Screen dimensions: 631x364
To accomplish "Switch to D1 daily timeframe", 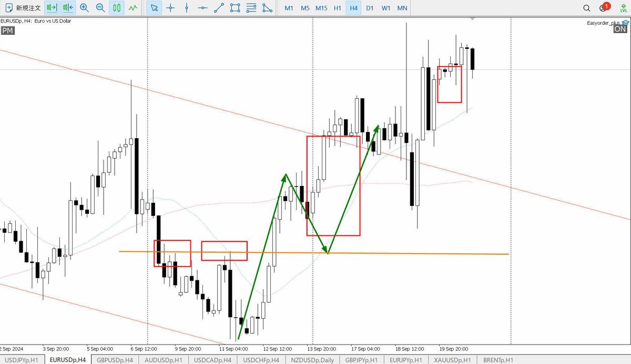I will click(x=370, y=8).
